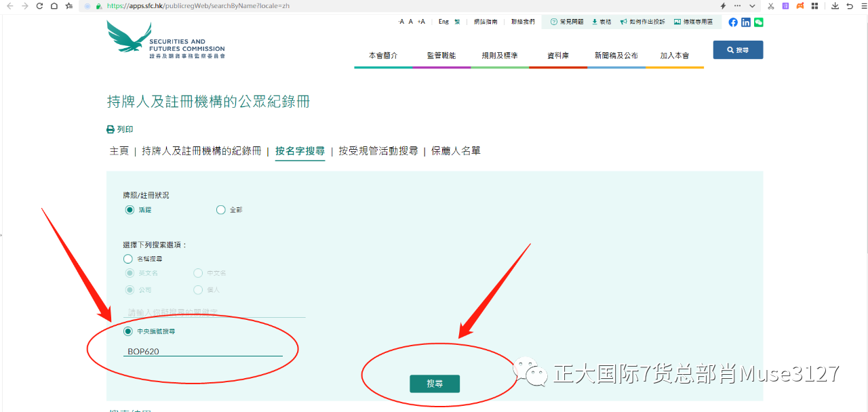Open the 資料庫 navigation menu

click(557, 56)
